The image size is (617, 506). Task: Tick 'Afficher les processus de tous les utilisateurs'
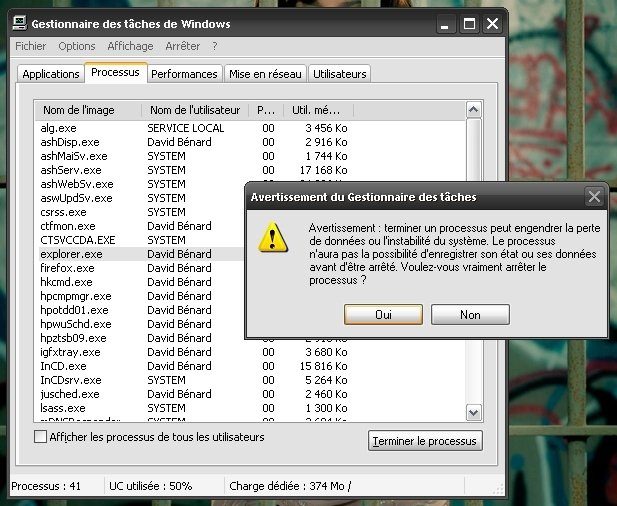(x=41, y=437)
